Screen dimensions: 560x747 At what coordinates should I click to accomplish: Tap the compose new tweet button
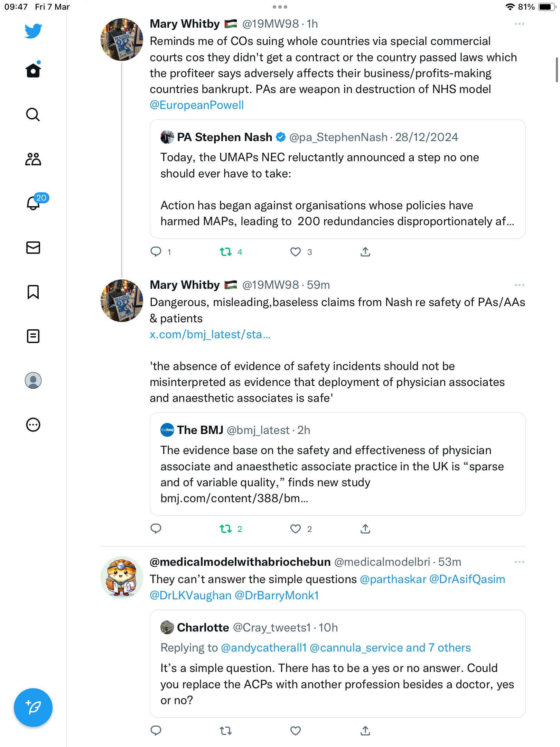coord(33,708)
